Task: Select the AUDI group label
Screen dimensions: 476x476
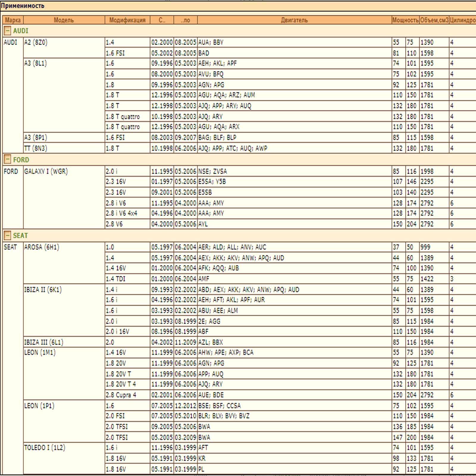Action: (21, 31)
